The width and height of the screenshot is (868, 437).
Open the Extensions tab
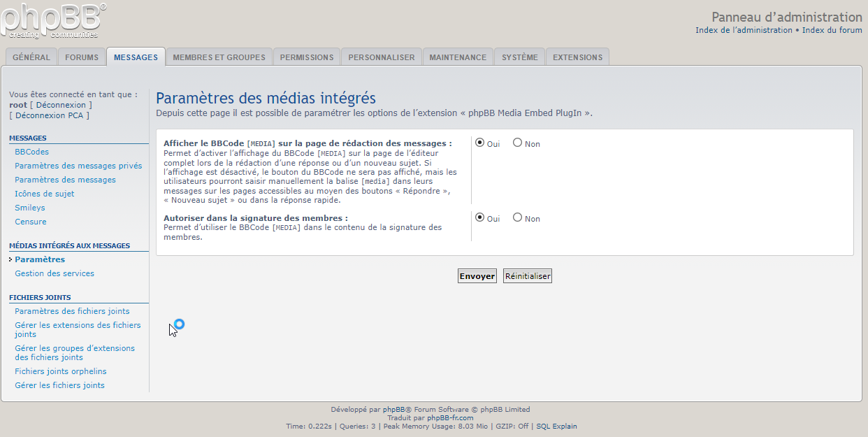pyautogui.click(x=577, y=57)
